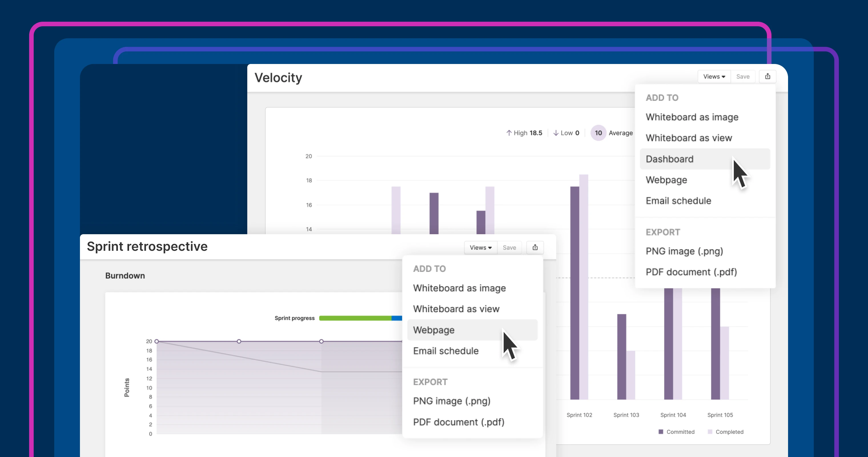Click the Low 0 down-arrow indicator

point(556,133)
